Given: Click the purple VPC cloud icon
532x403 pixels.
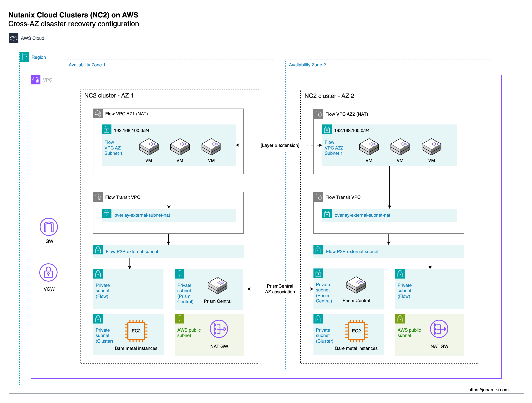Looking at the screenshot, I should point(36,80).
